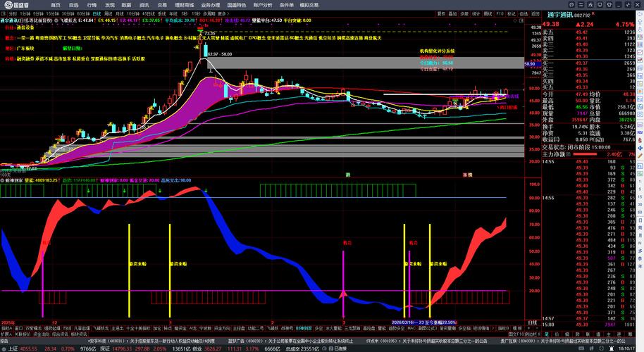
Task: Click the Guosheng logo at top left
Action: pyautogui.click(x=16, y=5)
